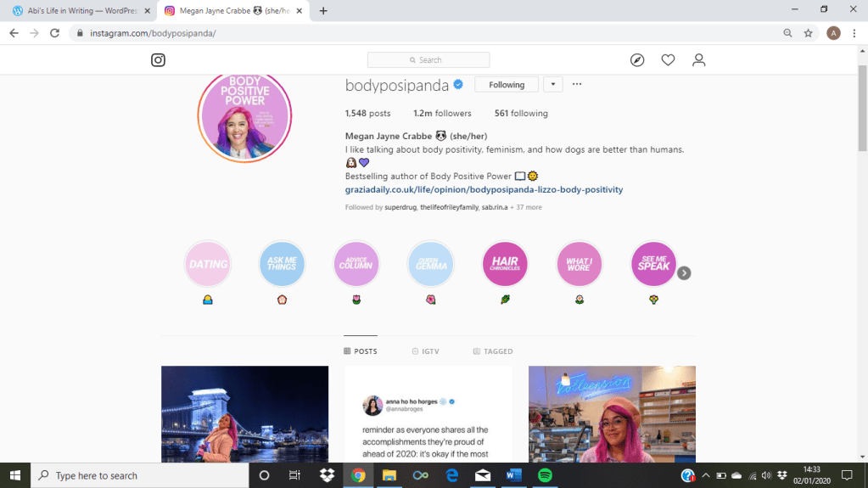This screenshot has width=868, height=488.
Task: Click the Instagram camera logo
Action: [158, 60]
